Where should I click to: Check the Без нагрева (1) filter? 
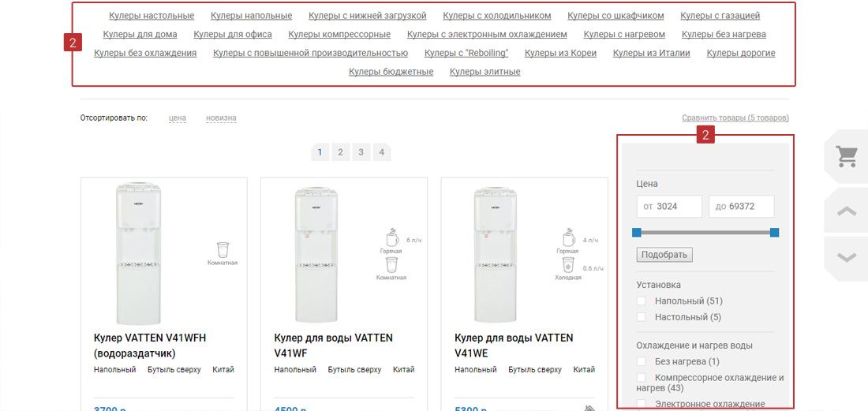click(x=641, y=361)
